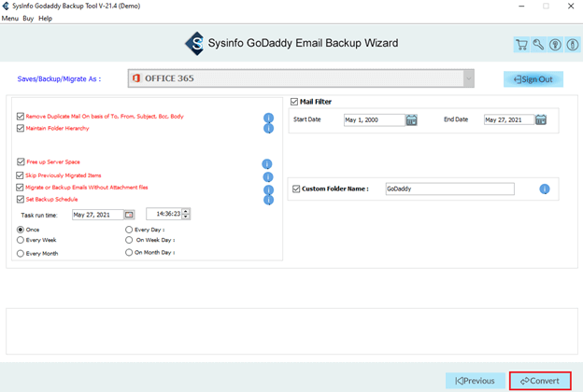
Task: Close the SysInfo Godaddy Backup Tool window
Action: click(x=571, y=6)
